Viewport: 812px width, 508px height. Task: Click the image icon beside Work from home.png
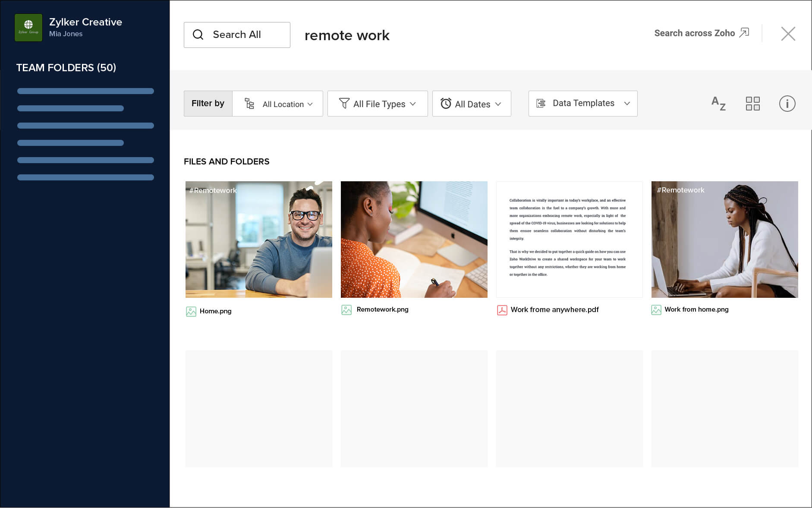click(x=656, y=310)
